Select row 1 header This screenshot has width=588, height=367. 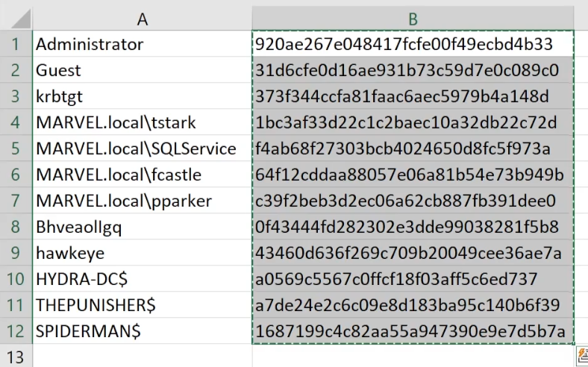[16, 44]
